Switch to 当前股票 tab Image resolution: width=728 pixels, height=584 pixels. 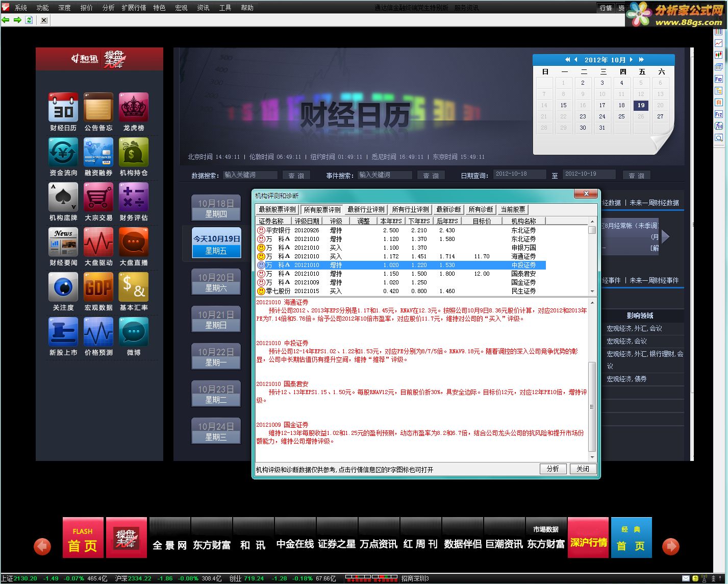point(513,209)
